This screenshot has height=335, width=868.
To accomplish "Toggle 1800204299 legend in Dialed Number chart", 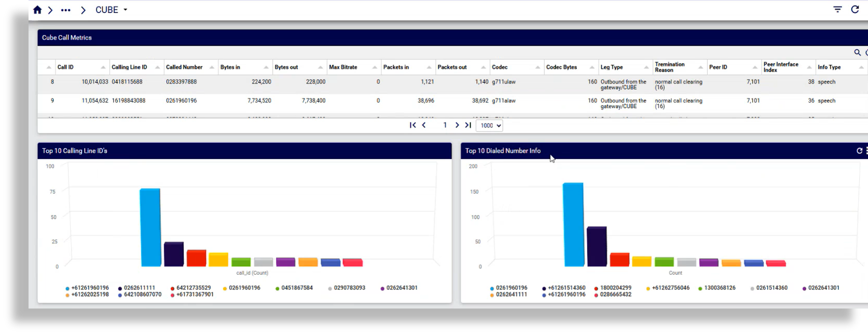I will click(615, 288).
